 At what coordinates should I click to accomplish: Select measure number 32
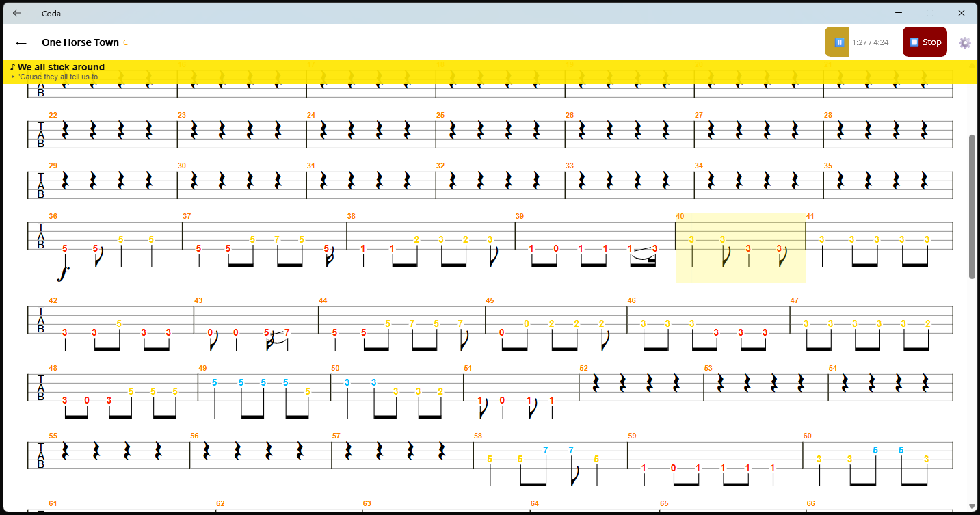click(440, 166)
